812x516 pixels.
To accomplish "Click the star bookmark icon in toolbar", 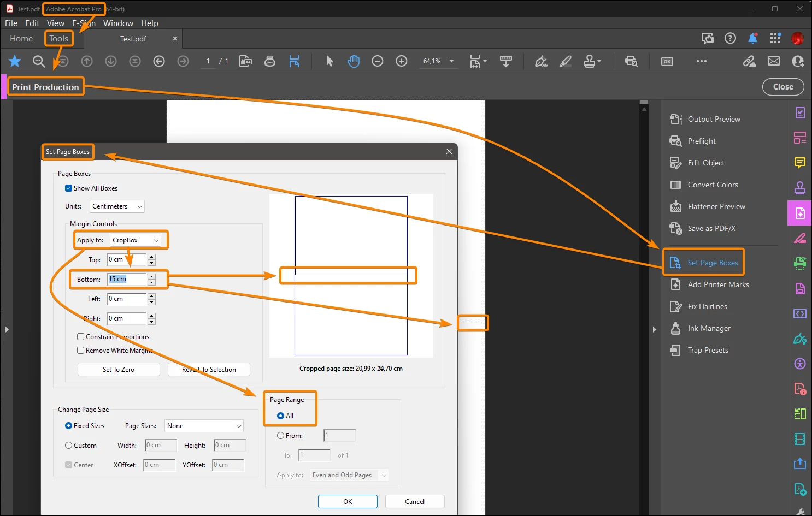I will tap(15, 61).
